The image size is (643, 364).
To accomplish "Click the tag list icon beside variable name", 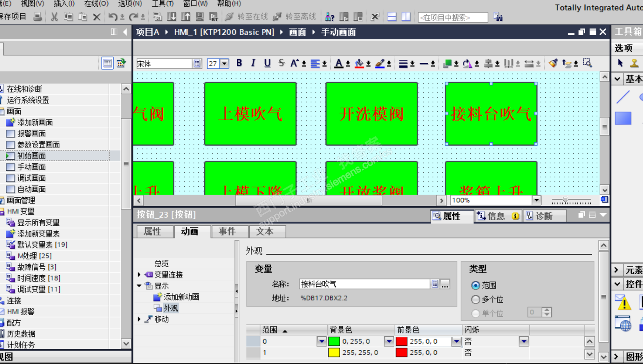I will coord(435,284).
